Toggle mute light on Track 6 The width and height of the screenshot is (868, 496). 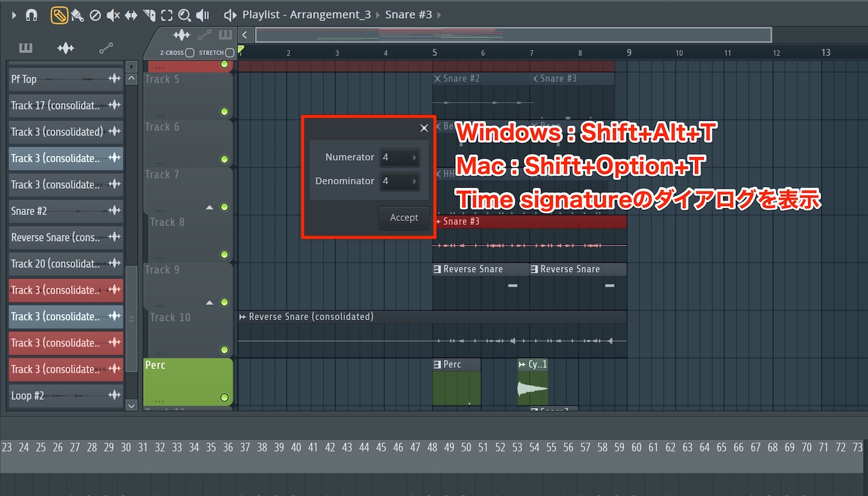click(x=224, y=159)
